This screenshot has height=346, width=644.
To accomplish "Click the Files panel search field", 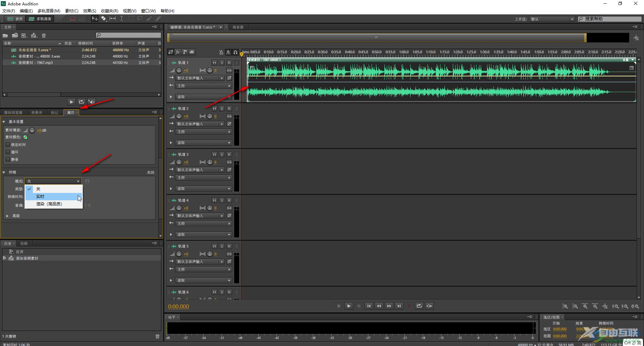I will pyautogui.click(x=128, y=35).
